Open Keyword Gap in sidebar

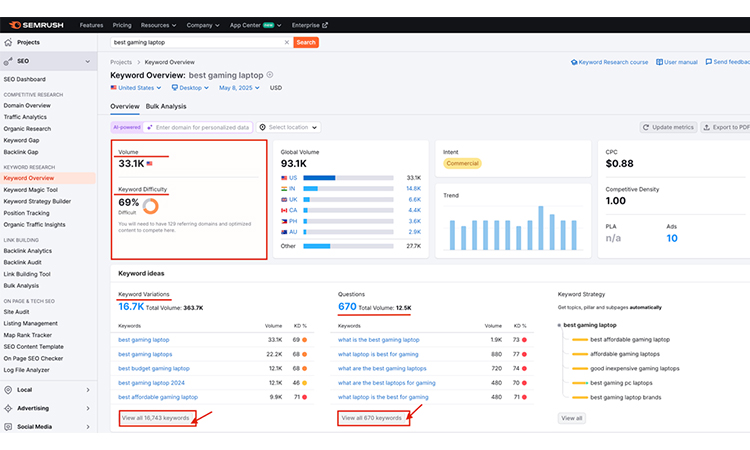click(x=22, y=140)
